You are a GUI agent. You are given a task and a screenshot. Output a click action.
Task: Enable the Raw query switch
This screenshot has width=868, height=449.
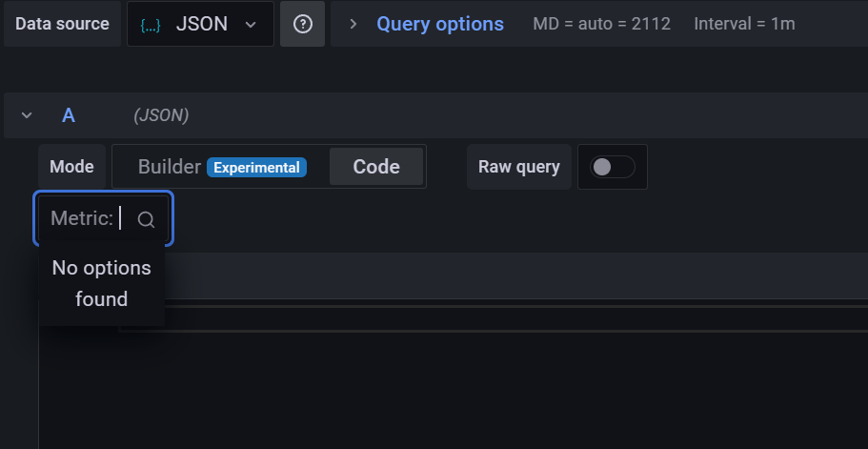[x=612, y=167]
